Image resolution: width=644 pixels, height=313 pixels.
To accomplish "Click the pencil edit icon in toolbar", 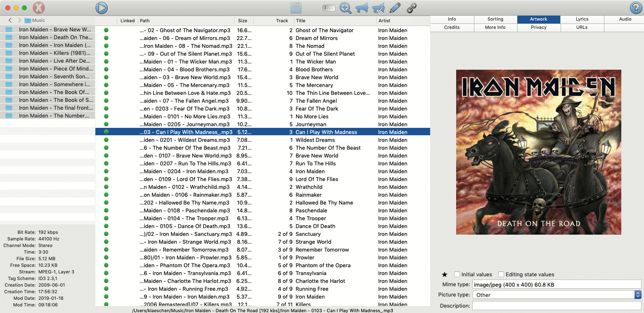I will click(395, 8).
